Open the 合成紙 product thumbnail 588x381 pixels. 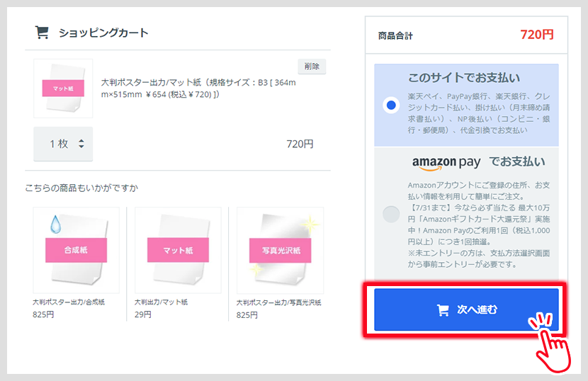point(76,250)
